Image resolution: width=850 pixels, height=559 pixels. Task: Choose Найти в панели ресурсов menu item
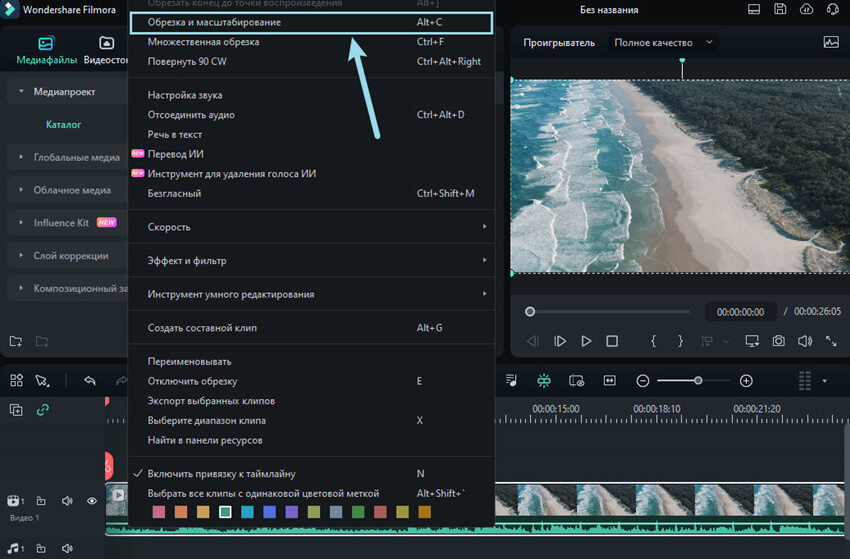pos(311,440)
